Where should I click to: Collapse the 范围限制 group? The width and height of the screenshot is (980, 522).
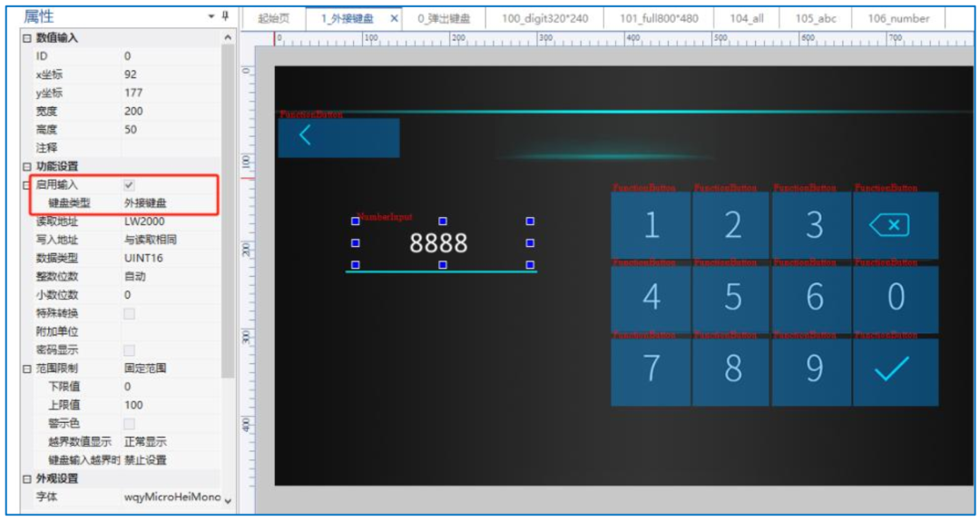pyautogui.click(x=27, y=369)
